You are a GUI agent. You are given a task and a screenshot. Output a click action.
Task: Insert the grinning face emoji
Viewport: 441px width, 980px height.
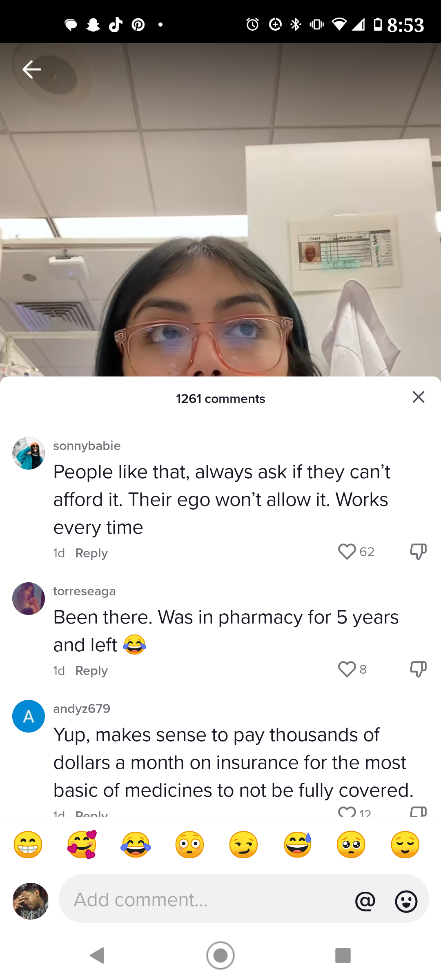[28, 844]
